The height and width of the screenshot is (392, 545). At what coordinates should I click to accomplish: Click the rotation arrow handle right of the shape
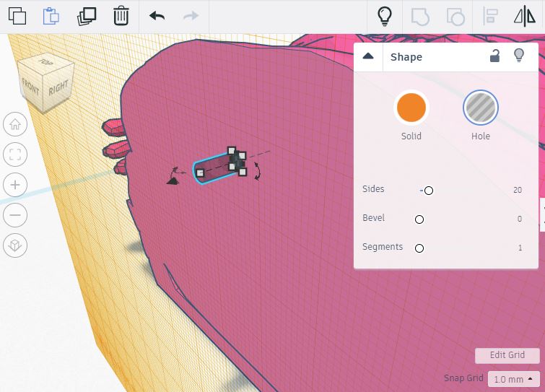click(257, 171)
